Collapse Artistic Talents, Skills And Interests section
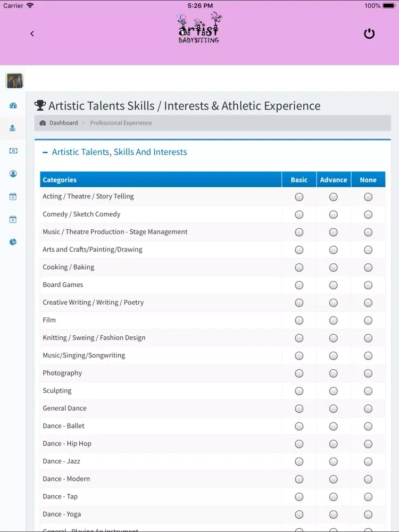The height and width of the screenshot is (532, 399). [119, 152]
